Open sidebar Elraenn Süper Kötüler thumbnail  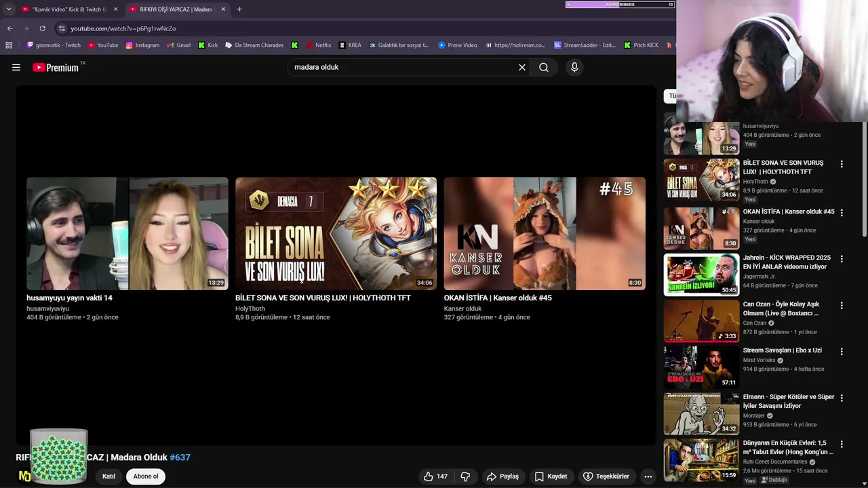click(701, 413)
